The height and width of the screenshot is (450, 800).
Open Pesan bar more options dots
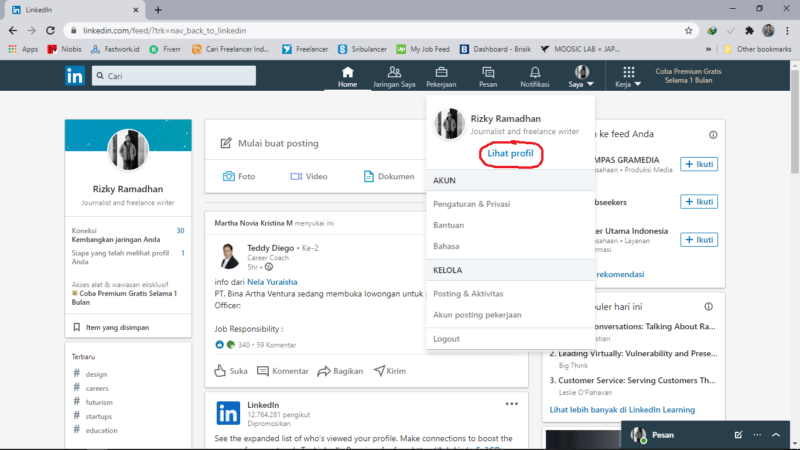pyautogui.click(x=757, y=435)
